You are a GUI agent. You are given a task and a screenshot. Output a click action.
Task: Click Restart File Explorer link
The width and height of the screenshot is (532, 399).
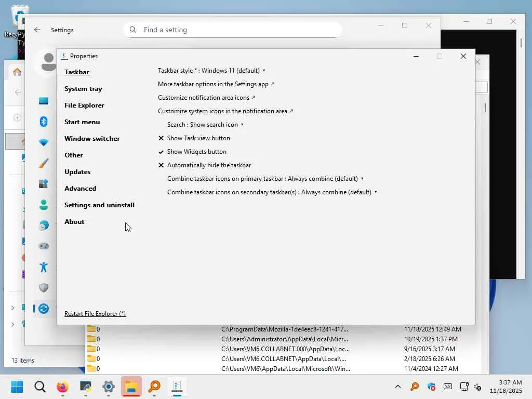click(95, 314)
